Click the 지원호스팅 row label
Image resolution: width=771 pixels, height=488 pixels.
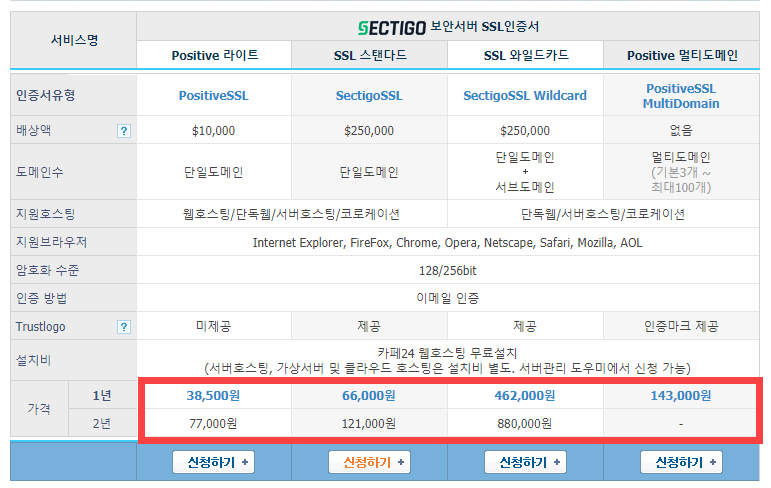coord(45,214)
